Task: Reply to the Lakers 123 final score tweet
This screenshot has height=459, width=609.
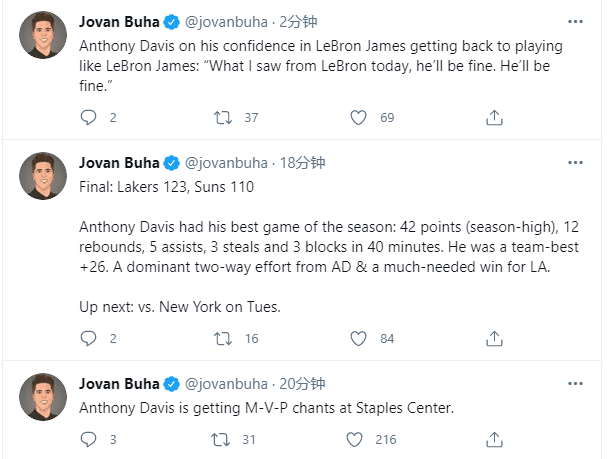Action: click(x=88, y=339)
